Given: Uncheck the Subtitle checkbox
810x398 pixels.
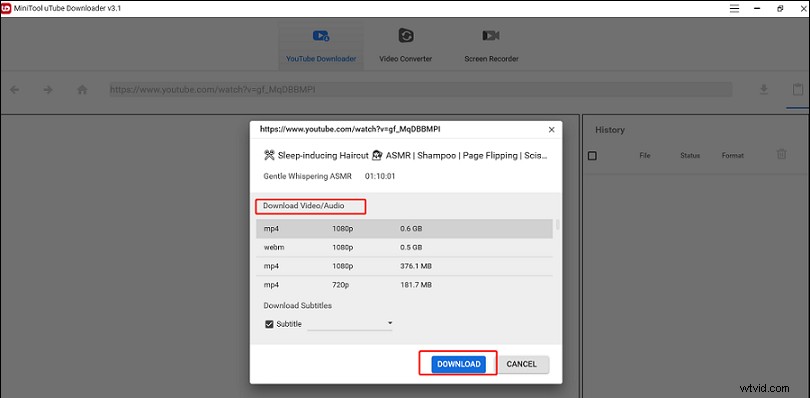Looking at the screenshot, I should (269, 324).
